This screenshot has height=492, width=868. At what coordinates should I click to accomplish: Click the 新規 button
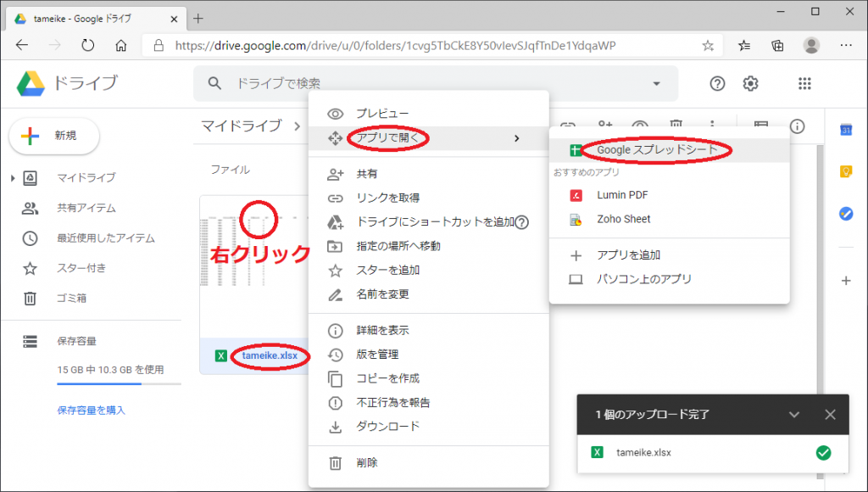54,136
